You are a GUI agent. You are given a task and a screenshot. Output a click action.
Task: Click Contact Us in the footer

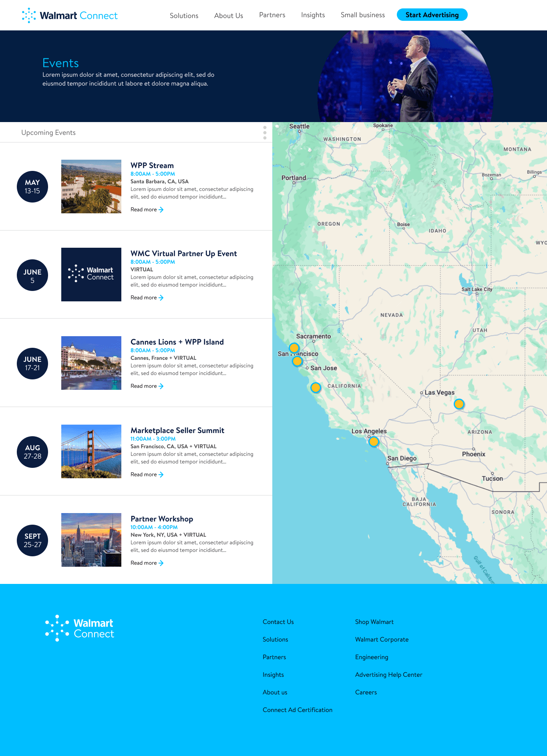tap(278, 622)
